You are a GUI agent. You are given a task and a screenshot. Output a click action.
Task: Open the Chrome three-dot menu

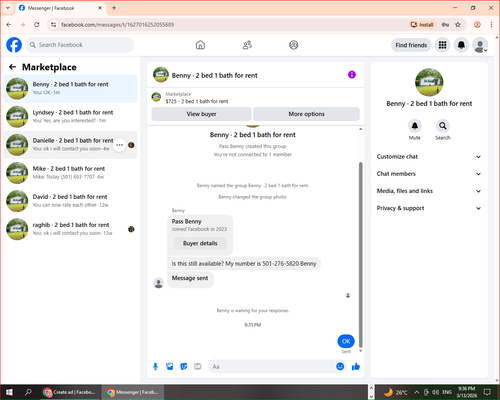pos(491,25)
